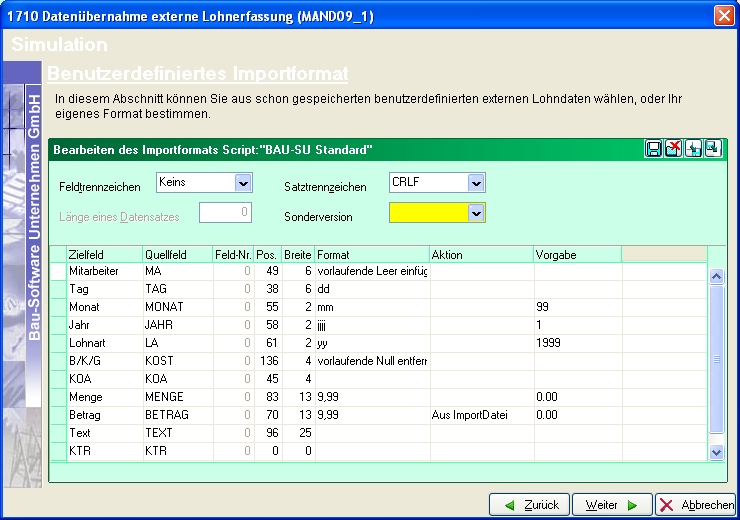Select the Mitarbeiter row in Zielfeld column

tap(103, 271)
